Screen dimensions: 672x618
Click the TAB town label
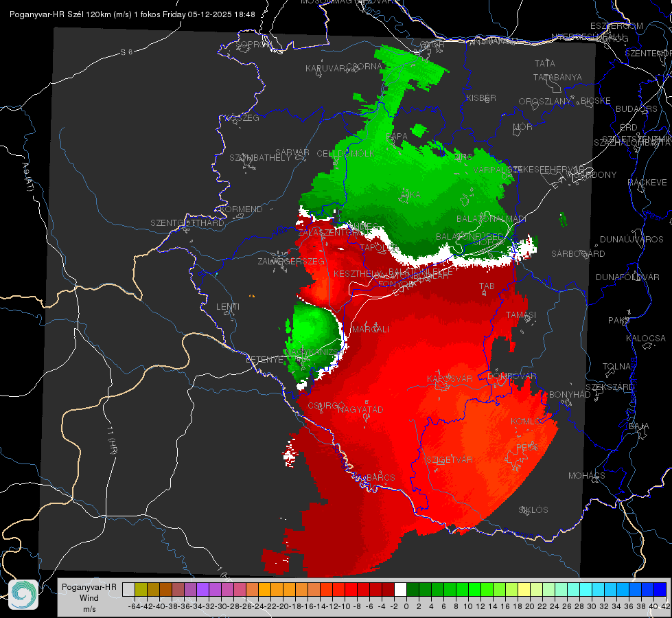pyautogui.click(x=487, y=286)
